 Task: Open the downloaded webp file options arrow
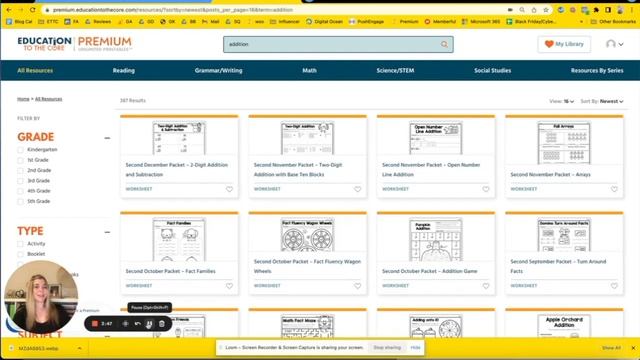pyautogui.click(x=80, y=348)
